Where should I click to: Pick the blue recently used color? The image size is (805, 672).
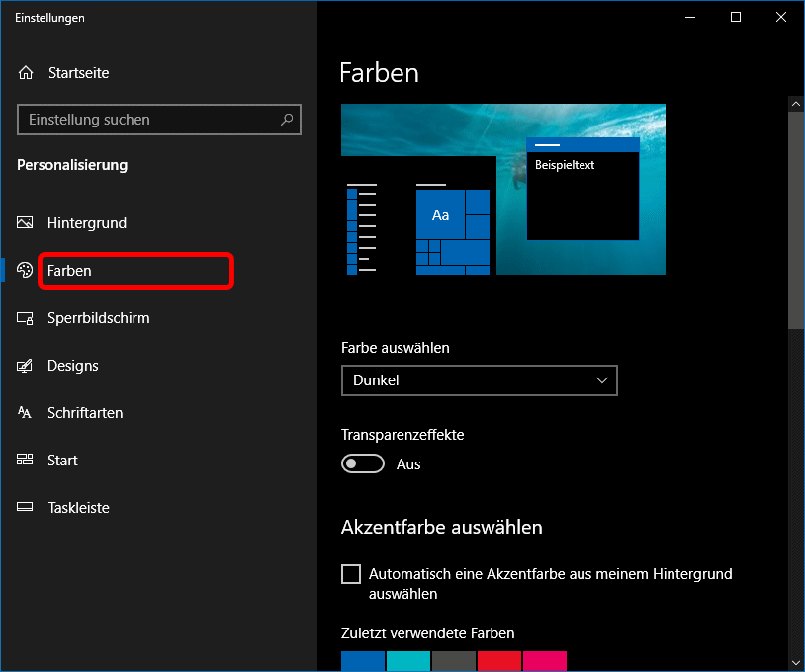point(363,661)
